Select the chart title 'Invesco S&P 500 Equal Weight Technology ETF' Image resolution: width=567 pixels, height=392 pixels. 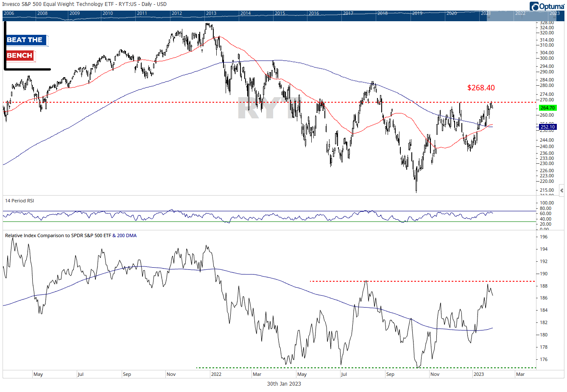tap(58, 4)
